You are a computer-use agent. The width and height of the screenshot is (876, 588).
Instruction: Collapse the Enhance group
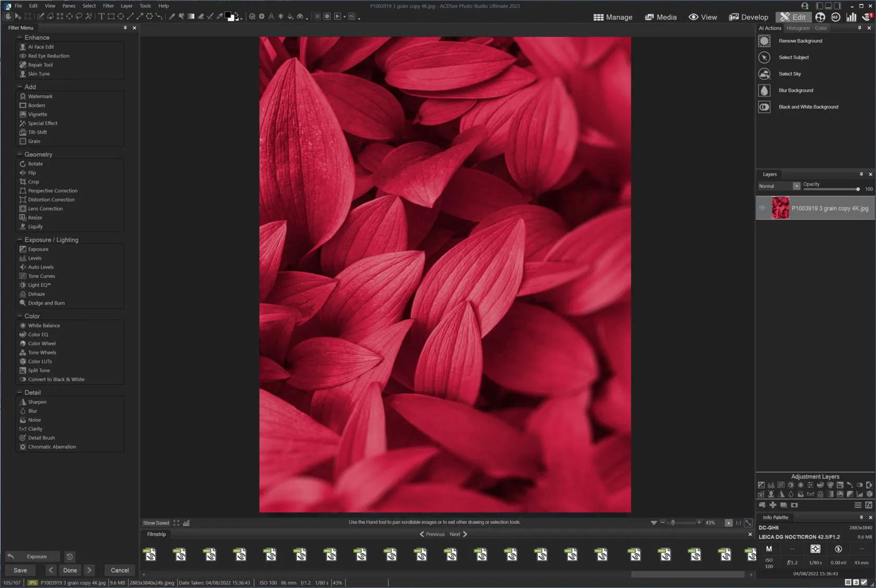[x=20, y=38]
